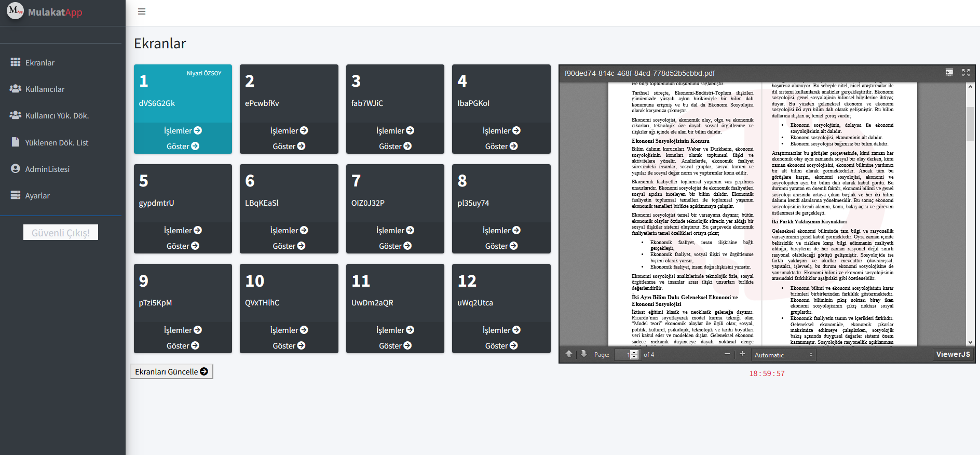
Task: Click Göster for screen 11 UwDm2aQR
Action: pos(395,345)
